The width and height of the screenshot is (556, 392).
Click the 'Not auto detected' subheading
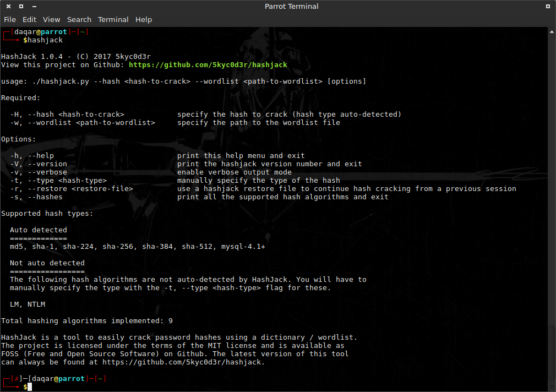[47, 263]
